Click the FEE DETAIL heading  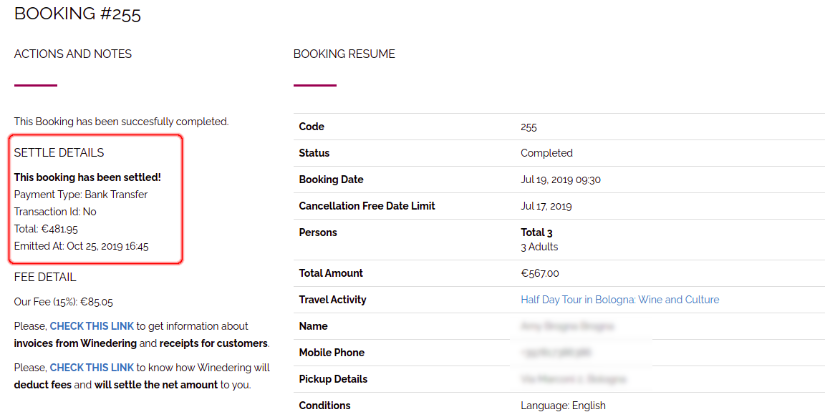pyautogui.click(x=45, y=277)
